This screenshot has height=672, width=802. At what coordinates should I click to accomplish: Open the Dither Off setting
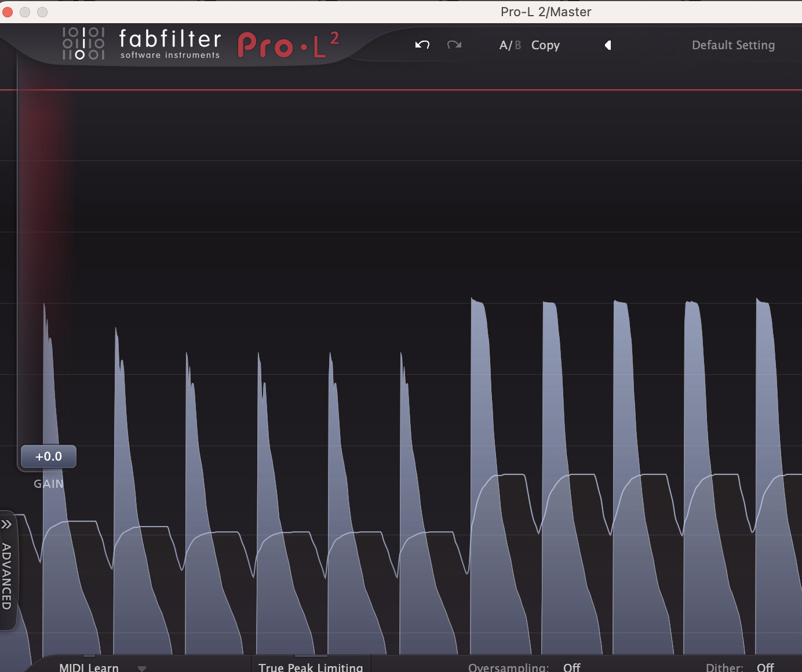[x=765, y=667]
